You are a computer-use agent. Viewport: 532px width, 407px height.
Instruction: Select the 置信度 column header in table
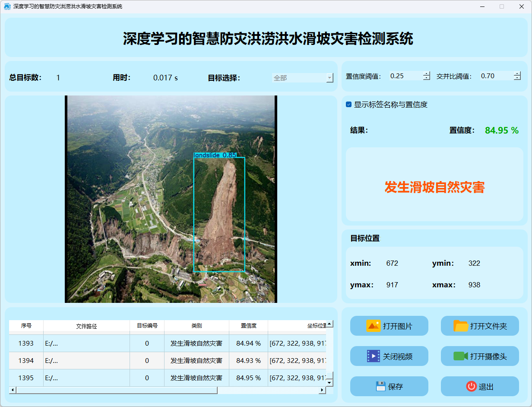coord(248,326)
